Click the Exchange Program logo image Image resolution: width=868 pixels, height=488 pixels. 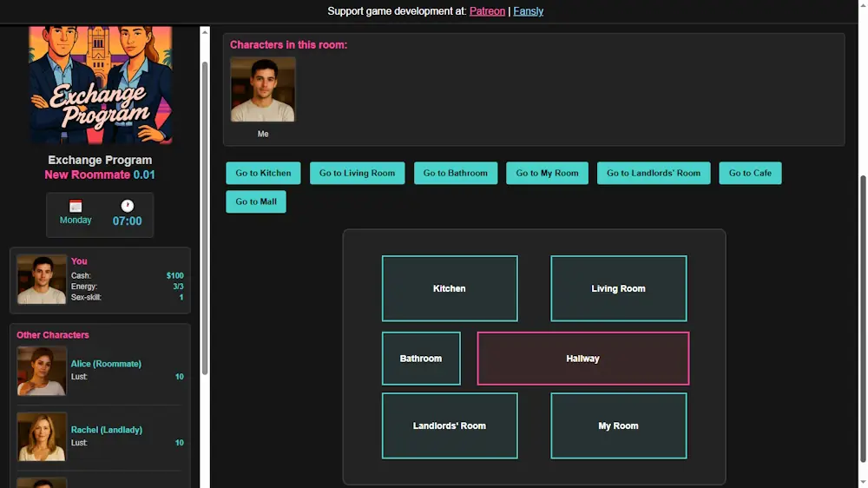100,85
